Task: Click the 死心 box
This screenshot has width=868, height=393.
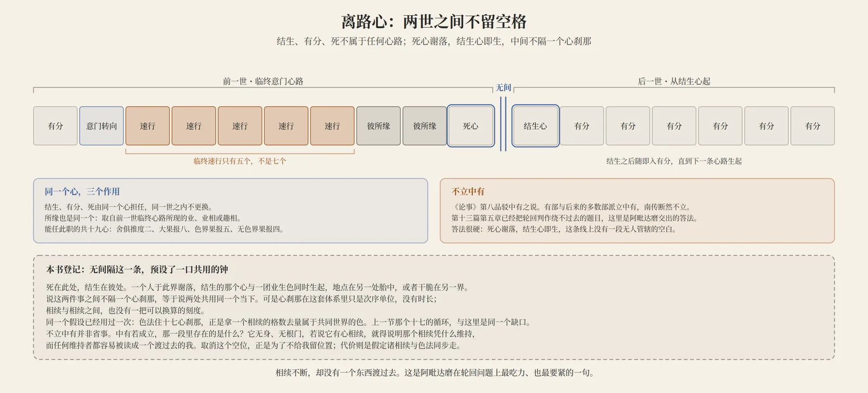Action: (x=471, y=126)
